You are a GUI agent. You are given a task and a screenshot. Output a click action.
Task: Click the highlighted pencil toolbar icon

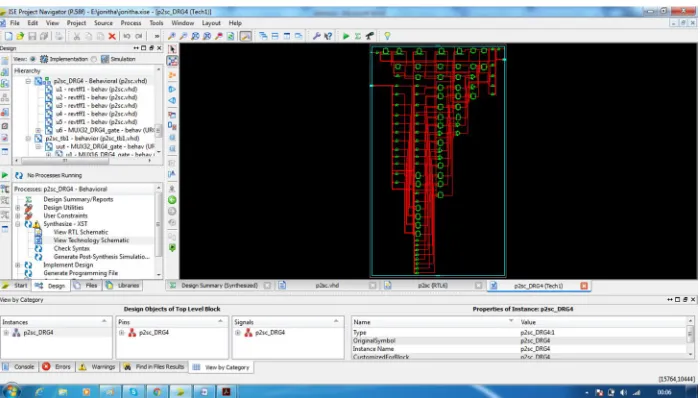click(x=246, y=36)
